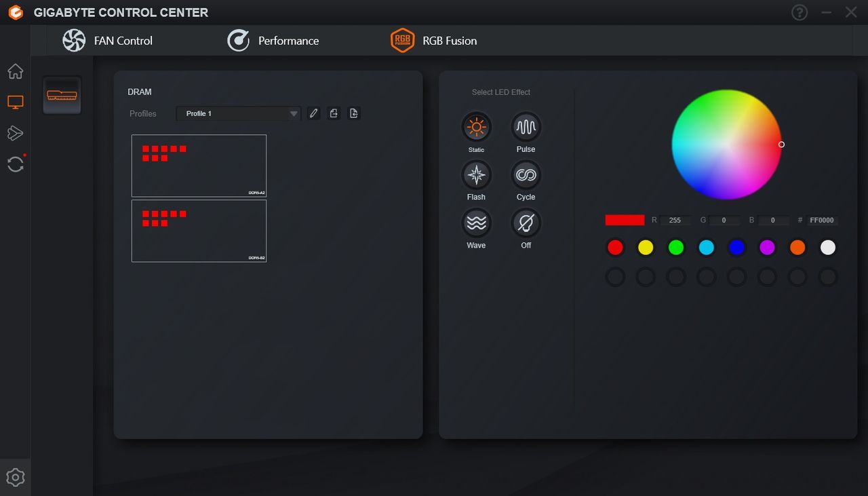Open the Performance tab
The height and width of the screenshot is (496, 868).
tap(273, 41)
